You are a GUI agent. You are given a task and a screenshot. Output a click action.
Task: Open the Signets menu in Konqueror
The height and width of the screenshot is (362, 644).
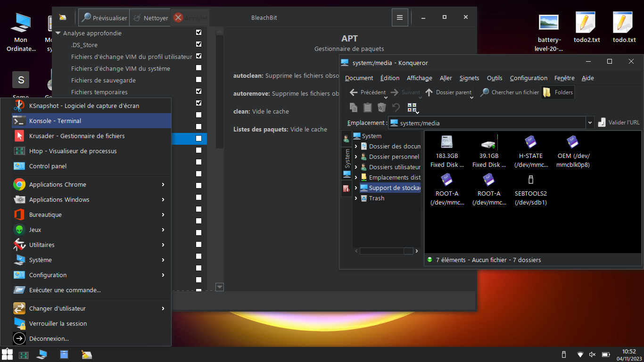coord(469,78)
